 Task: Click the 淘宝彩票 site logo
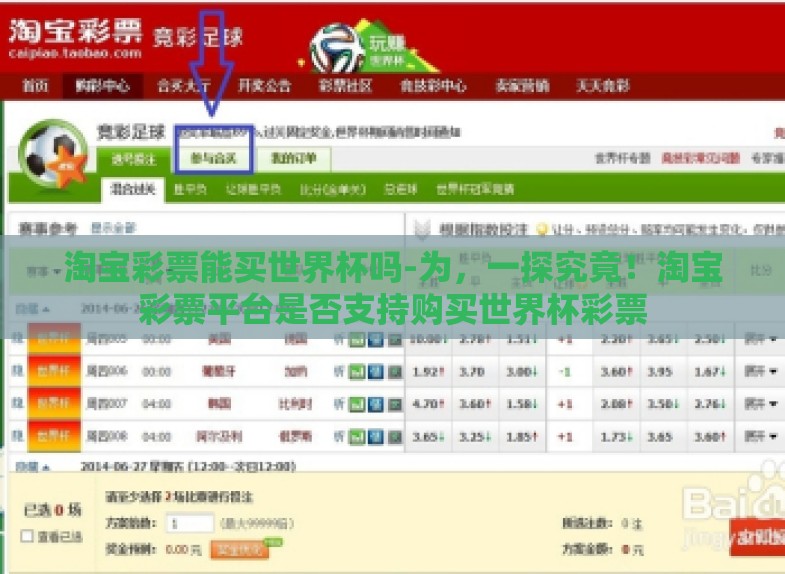point(76,39)
